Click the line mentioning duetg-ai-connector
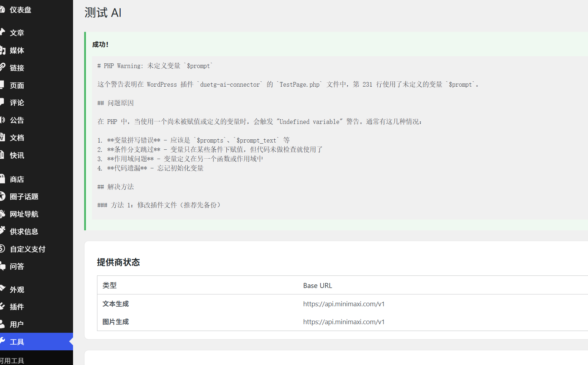The height and width of the screenshot is (365, 588). pyautogui.click(x=288, y=85)
